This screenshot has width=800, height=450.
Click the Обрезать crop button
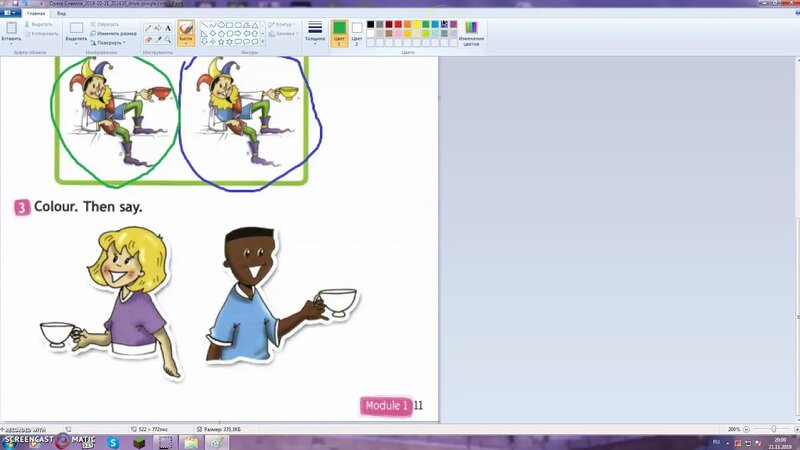(105, 24)
